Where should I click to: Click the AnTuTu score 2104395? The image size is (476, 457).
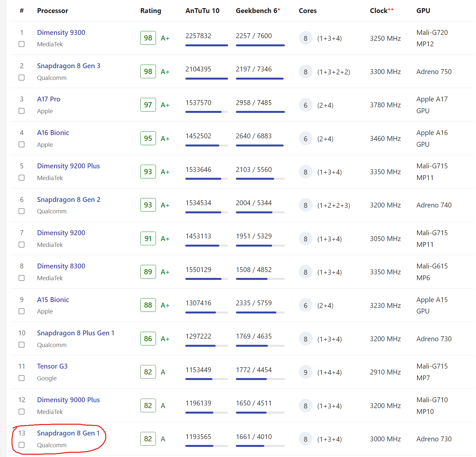(198, 69)
